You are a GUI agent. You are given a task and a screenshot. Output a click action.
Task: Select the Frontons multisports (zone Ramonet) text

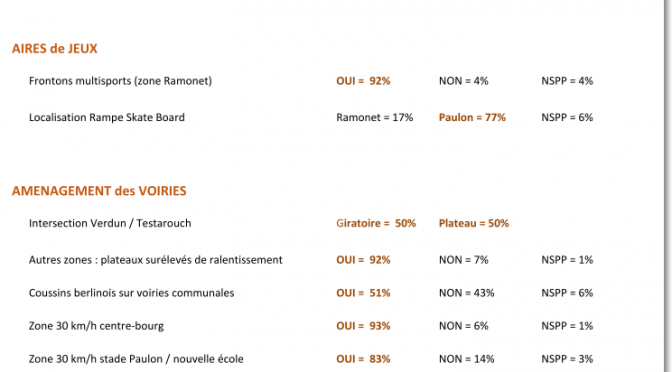pyautogui.click(x=120, y=81)
